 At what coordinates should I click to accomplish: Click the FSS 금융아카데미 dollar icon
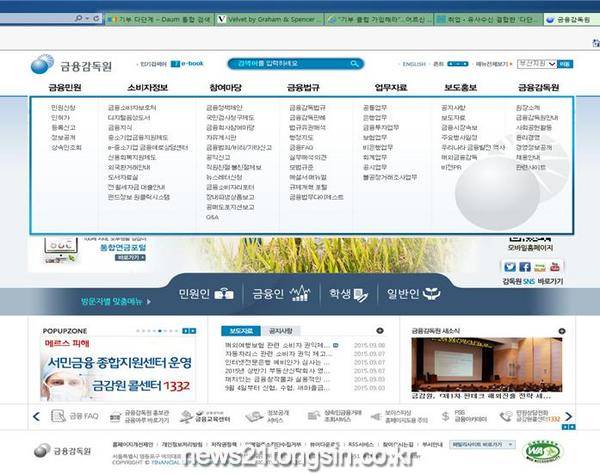click(445, 416)
